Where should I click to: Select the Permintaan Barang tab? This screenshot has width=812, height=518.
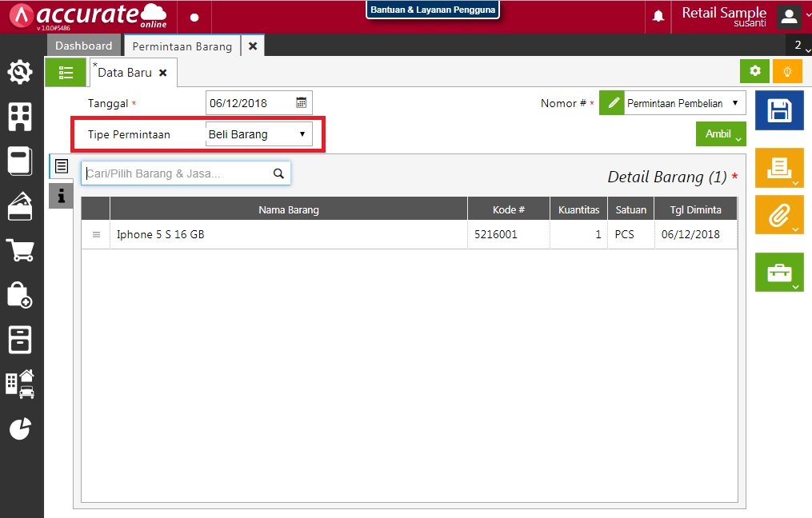click(x=182, y=46)
